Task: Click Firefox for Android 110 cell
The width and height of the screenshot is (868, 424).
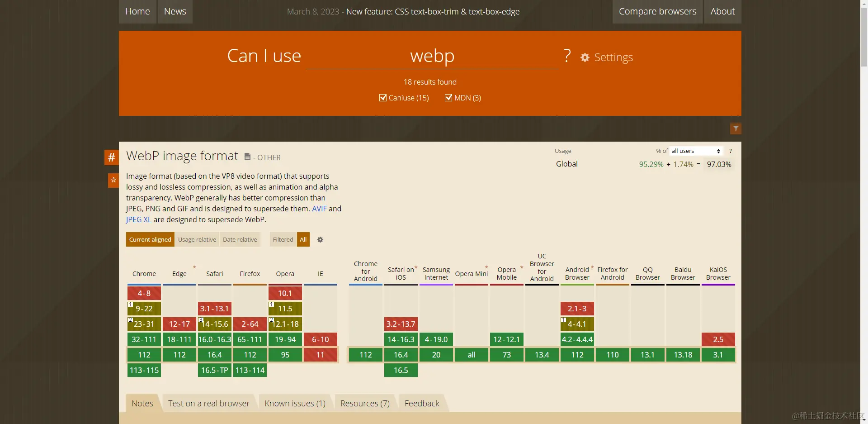Action: (x=613, y=355)
